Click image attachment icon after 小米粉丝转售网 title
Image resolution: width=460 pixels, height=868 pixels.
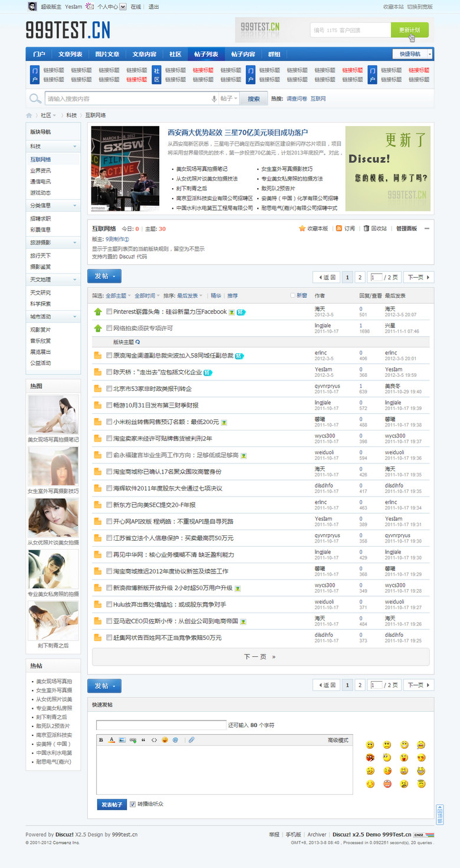coord(224,422)
